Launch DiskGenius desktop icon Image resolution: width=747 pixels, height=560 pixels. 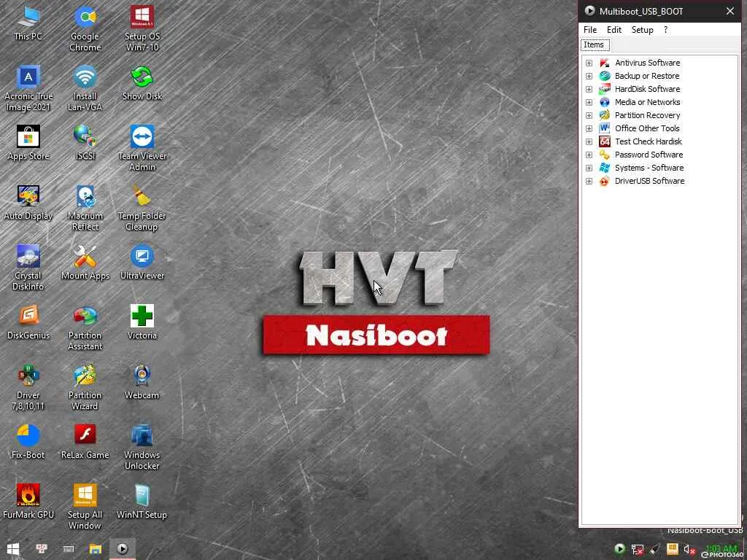point(28,322)
